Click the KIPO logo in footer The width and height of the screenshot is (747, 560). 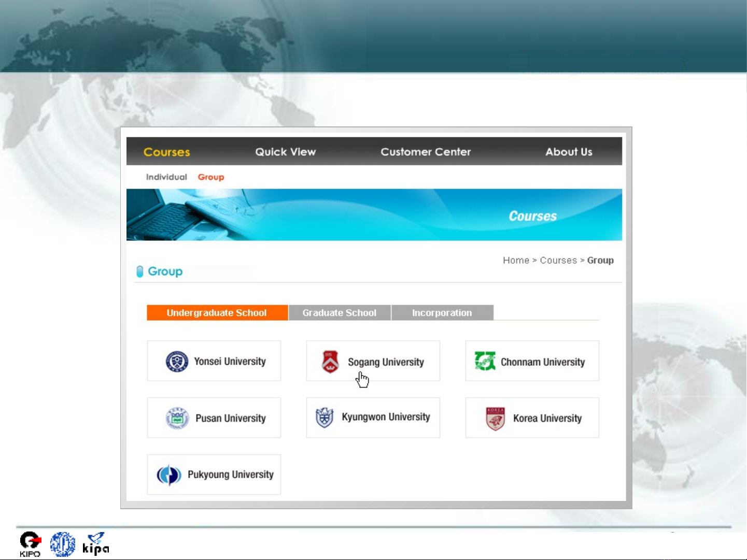tap(30, 544)
